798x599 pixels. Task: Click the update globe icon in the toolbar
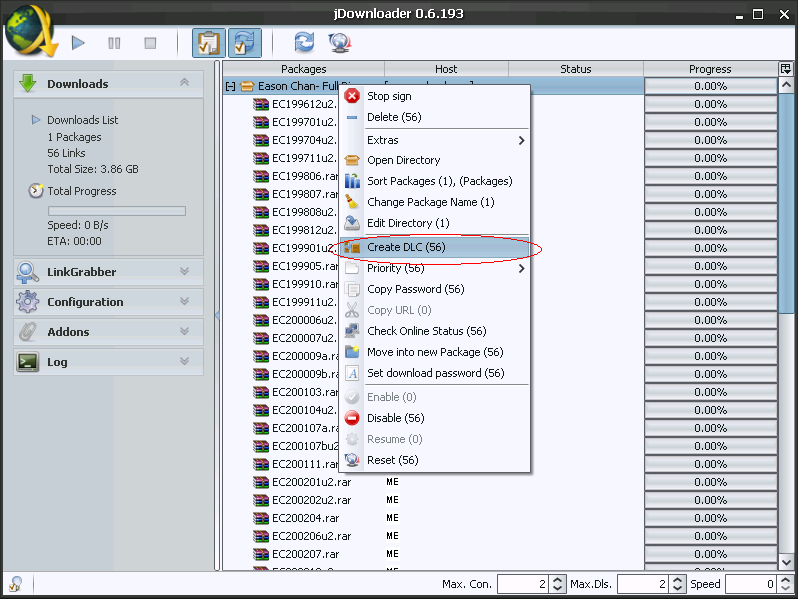pos(340,43)
